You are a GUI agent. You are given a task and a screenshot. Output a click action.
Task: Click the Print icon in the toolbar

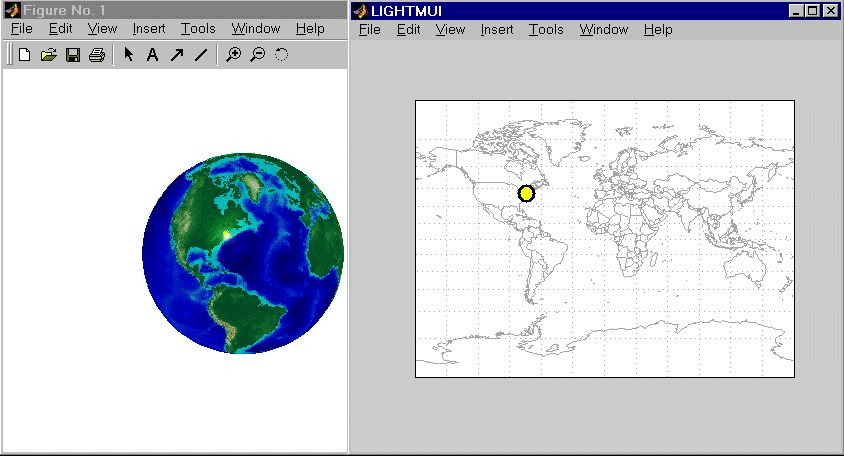[97, 54]
